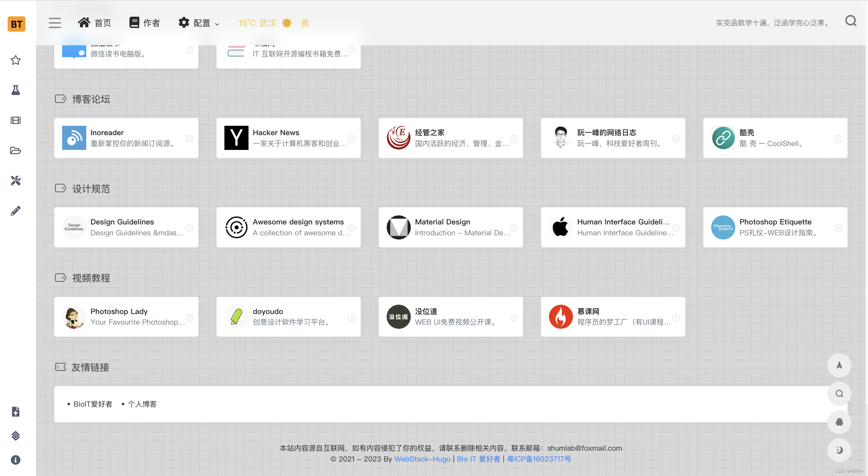Select the tools wrench sidebar icon
Image resolution: width=868 pixels, height=476 pixels.
click(15, 181)
